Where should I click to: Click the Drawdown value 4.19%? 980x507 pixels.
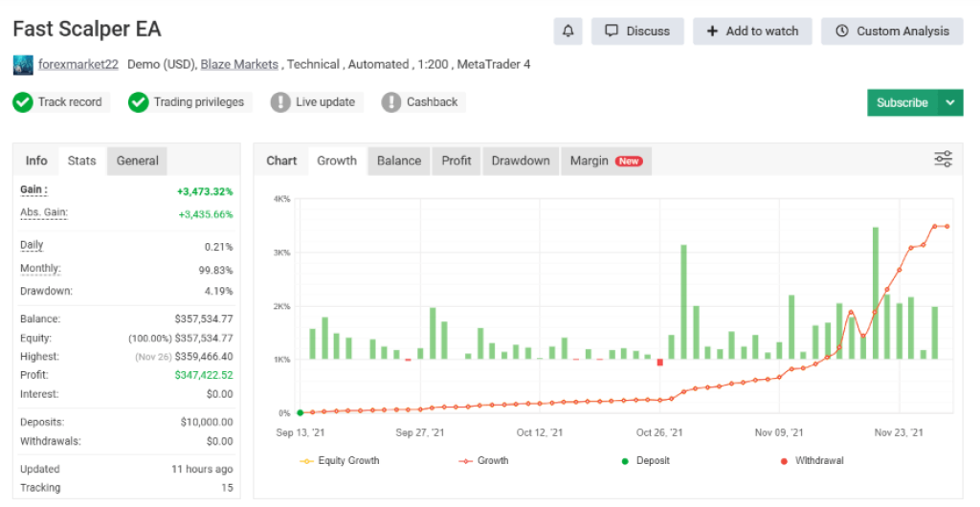coord(219,292)
